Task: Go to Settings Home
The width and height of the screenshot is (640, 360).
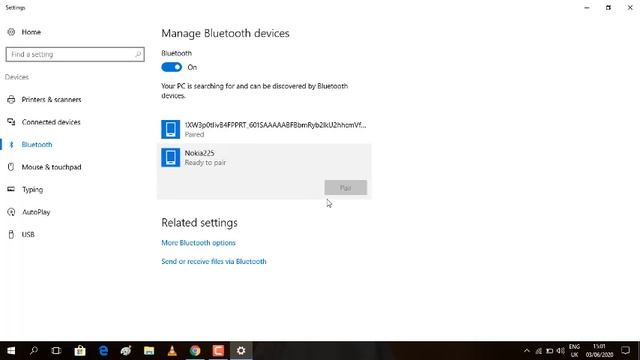Action: [x=31, y=32]
